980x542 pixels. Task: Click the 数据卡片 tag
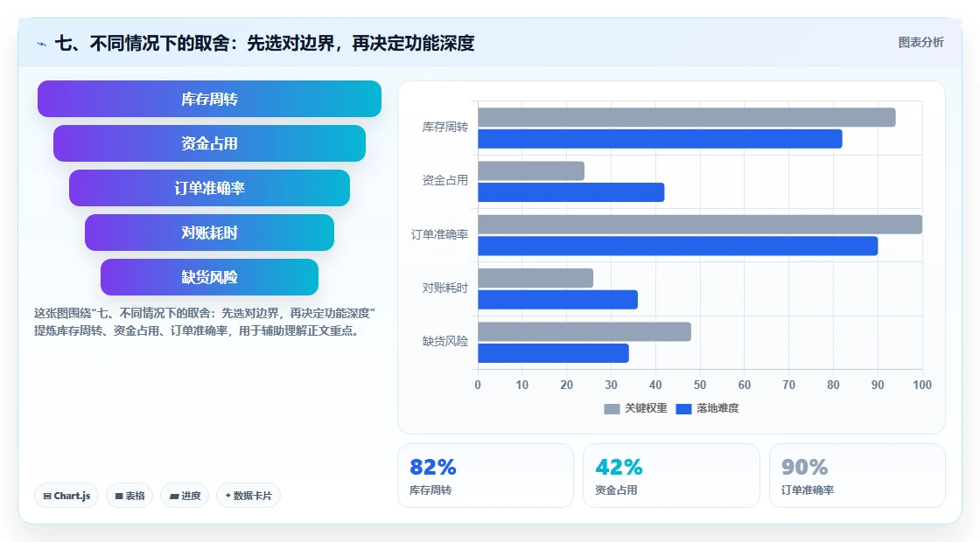248,496
